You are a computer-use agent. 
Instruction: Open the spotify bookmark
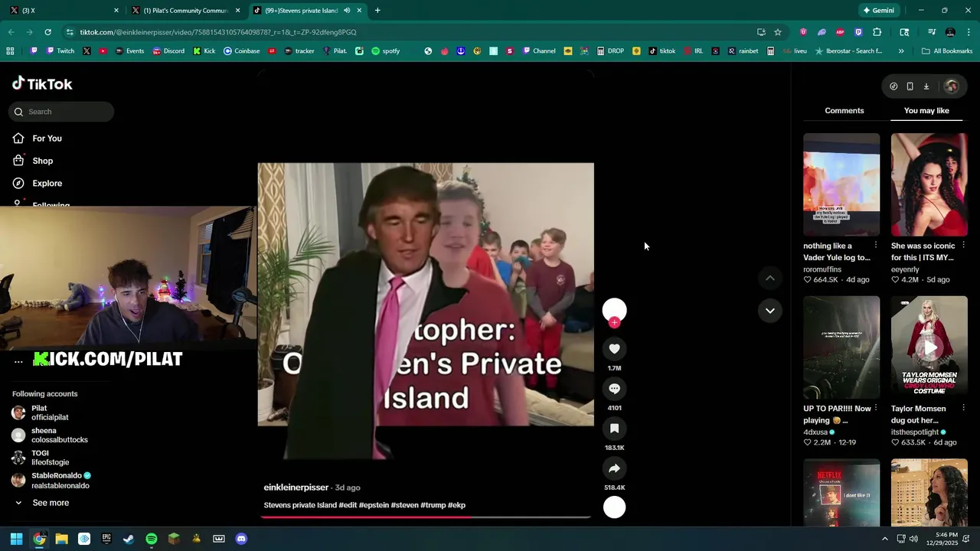pyautogui.click(x=386, y=51)
